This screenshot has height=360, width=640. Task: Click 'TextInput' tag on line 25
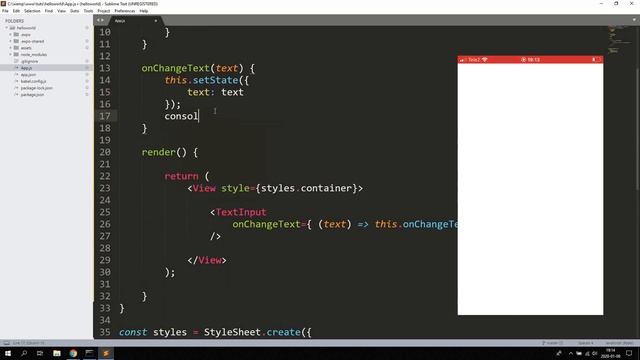241,212
